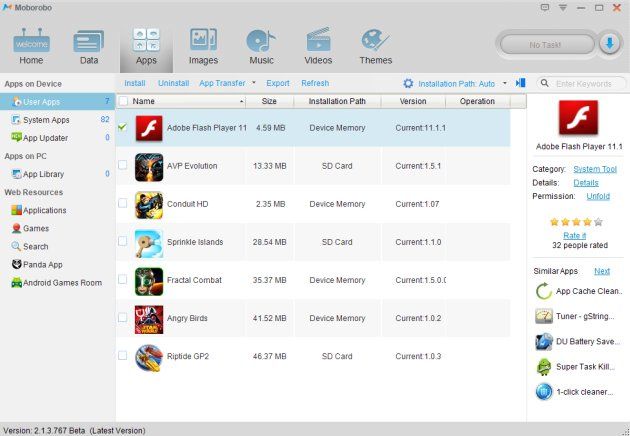Click the feedback chat icon in title bar
Viewport: 630px width, 436px height.
coord(545,7)
